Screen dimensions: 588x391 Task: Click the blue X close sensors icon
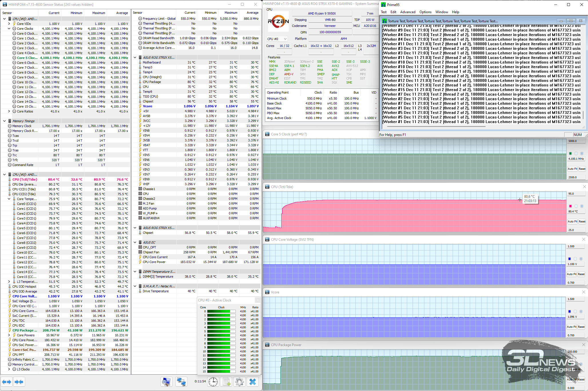pyautogui.click(x=253, y=382)
